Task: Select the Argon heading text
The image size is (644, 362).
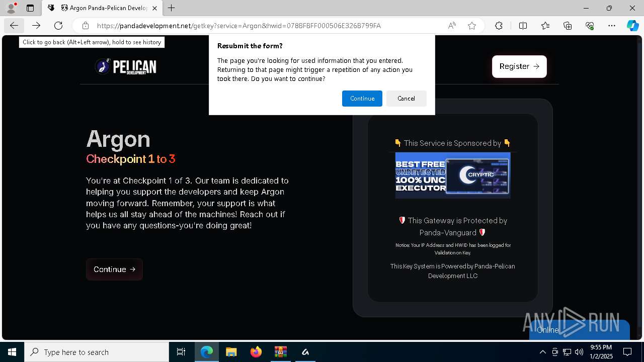Action: [x=118, y=139]
